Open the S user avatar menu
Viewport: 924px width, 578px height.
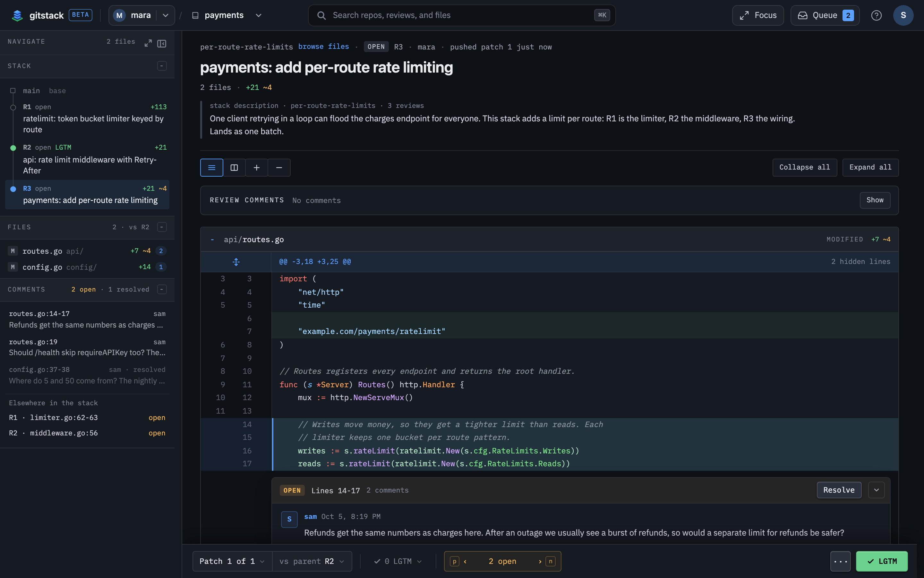coord(903,15)
